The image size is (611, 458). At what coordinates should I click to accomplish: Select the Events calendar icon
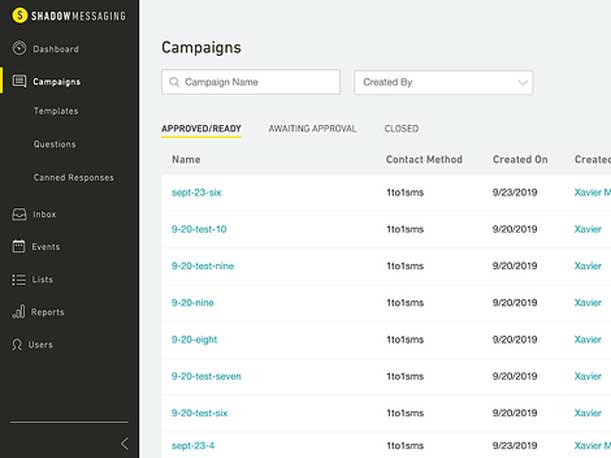coord(19,246)
